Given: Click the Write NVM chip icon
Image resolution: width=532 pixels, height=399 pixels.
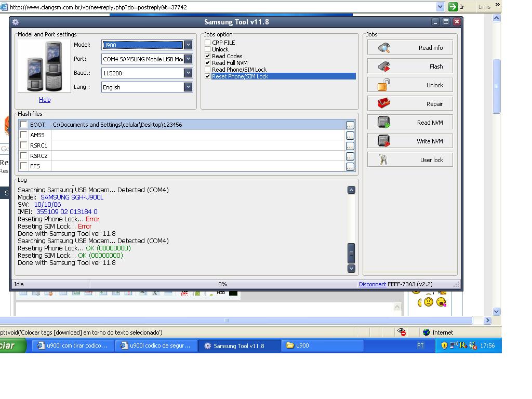Looking at the screenshot, I should [x=384, y=141].
